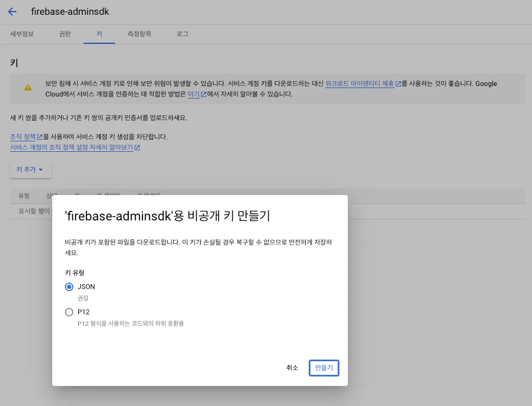Image resolution: width=532 pixels, height=406 pixels.
Task: Click the yellow warning icon in the banner
Action: point(28,88)
